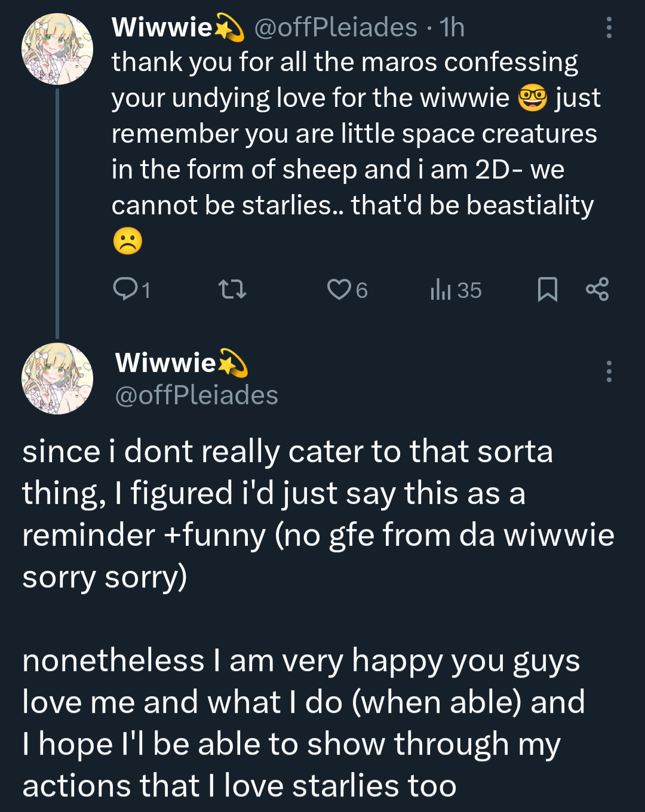Repost the first tweet with the retweet icon

click(232, 290)
